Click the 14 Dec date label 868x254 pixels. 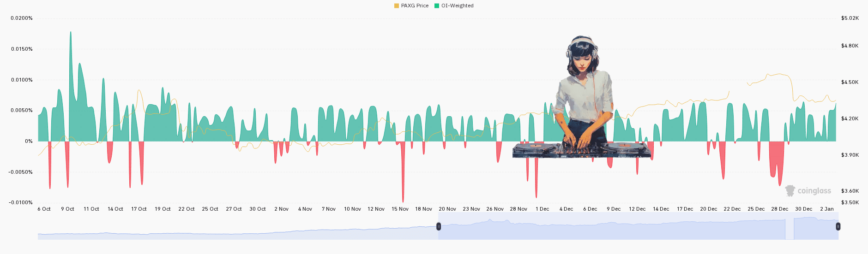coord(661,209)
